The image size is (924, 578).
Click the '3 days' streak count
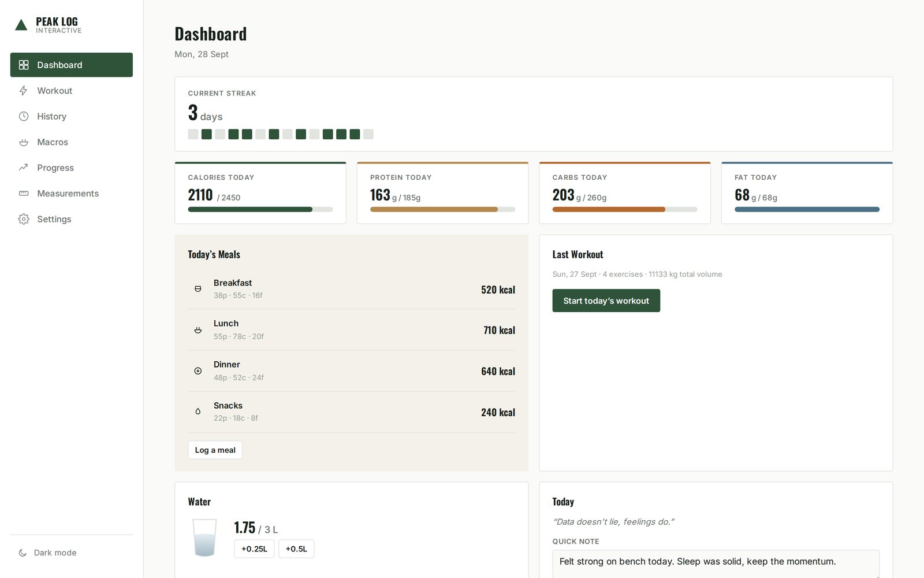pos(205,113)
